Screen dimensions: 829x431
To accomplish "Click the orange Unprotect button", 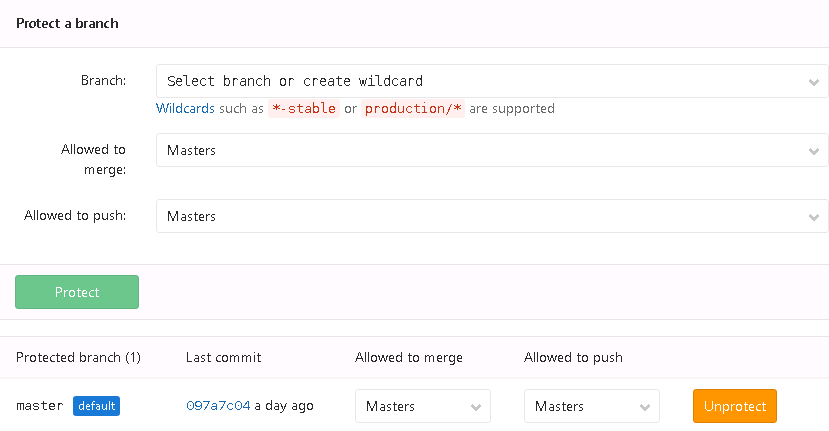I will coord(735,406).
